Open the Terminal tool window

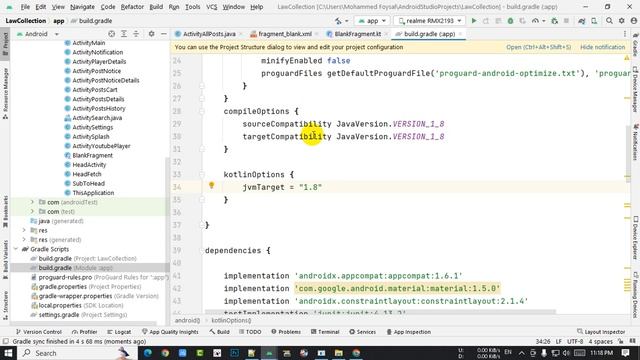pyautogui.click(x=325, y=332)
